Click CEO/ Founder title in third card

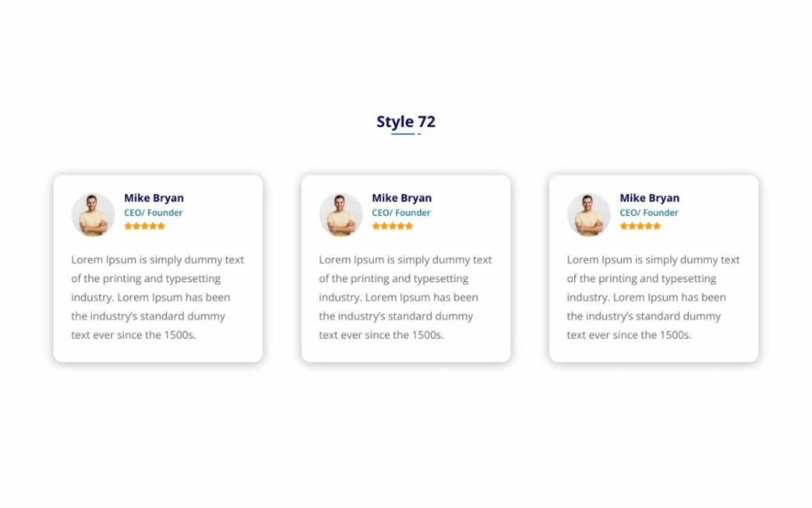tap(650, 212)
